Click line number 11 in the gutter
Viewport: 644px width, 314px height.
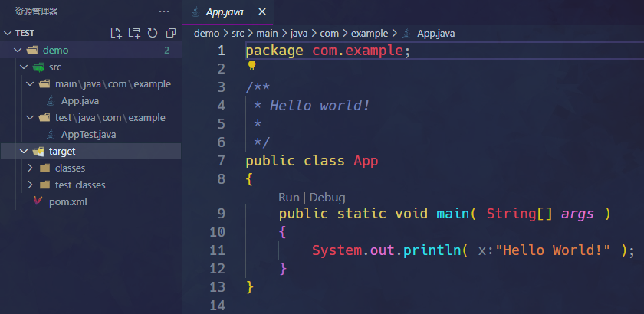pyautogui.click(x=217, y=250)
